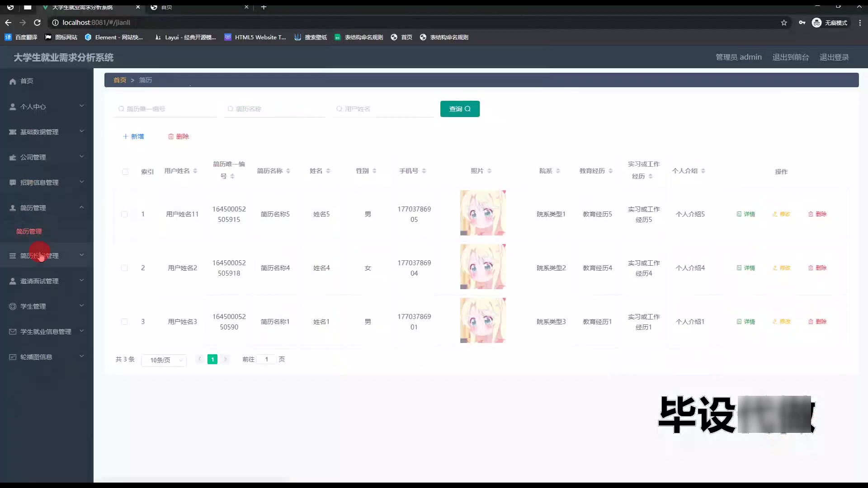Click the browser reload icon
The image size is (868, 488).
pos(38,23)
